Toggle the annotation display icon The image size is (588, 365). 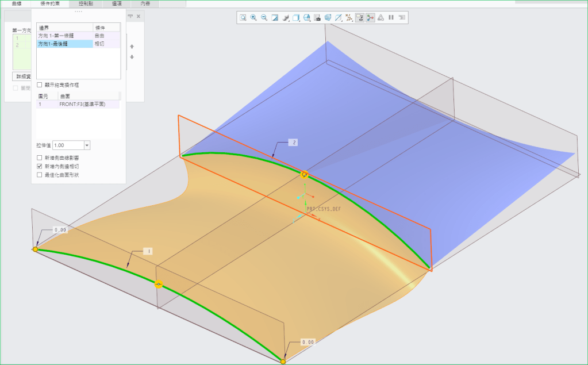[359, 18]
